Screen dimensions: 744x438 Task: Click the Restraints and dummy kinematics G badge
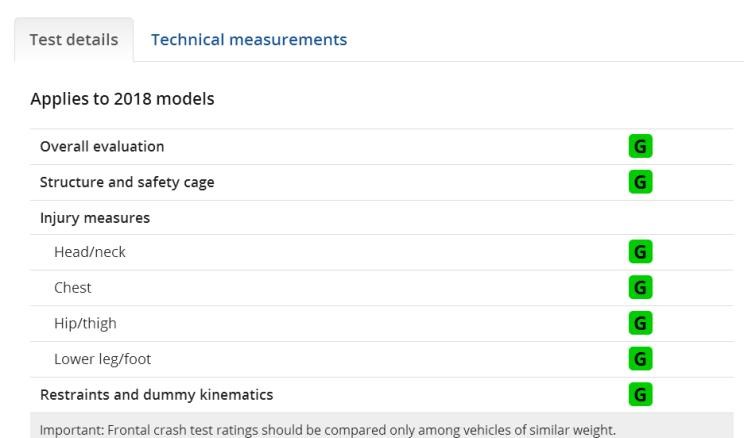click(x=640, y=394)
